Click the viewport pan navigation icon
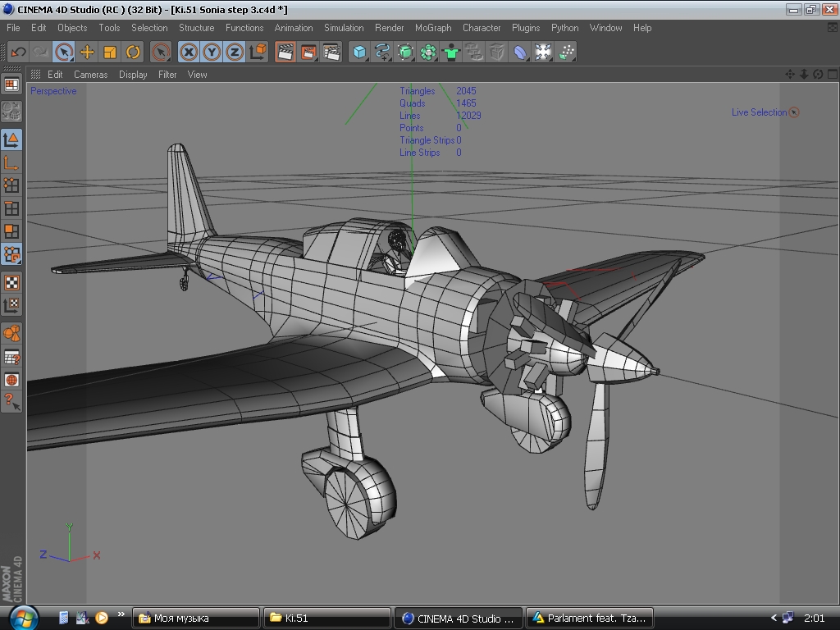The image size is (840, 630). tap(790, 74)
